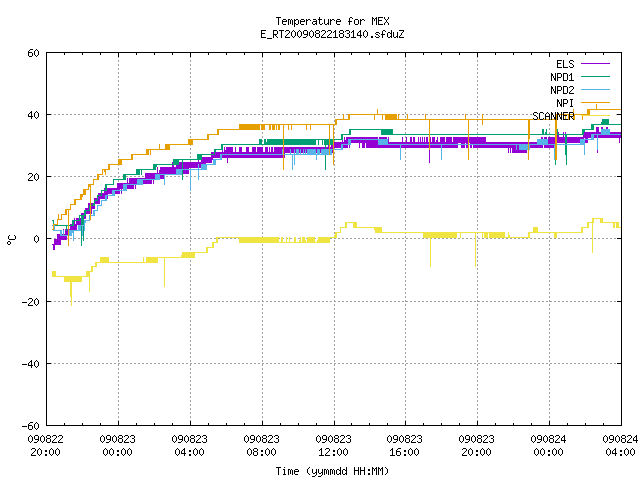Click the y-axis tick label 60

coord(33,53)
